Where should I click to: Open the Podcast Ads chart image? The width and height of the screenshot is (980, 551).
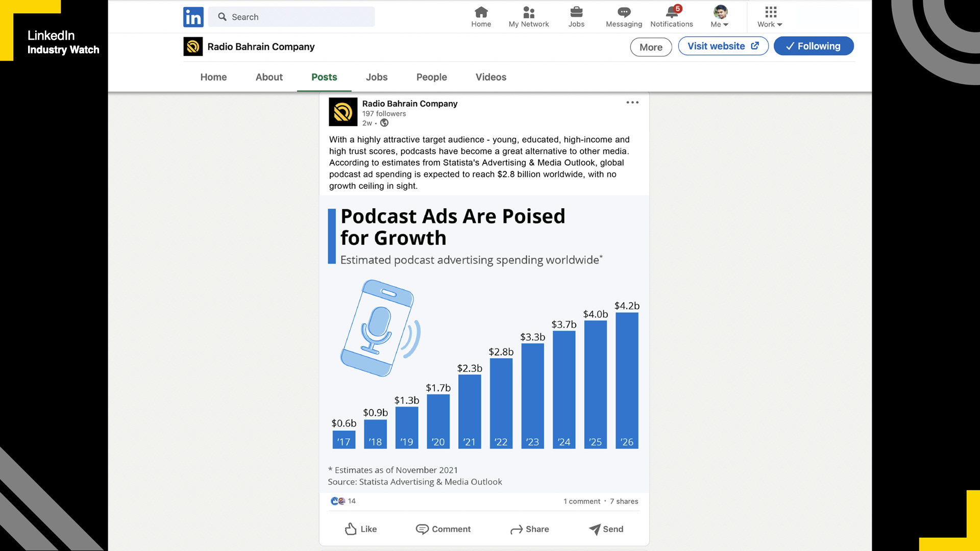click(x=484, y=343)
